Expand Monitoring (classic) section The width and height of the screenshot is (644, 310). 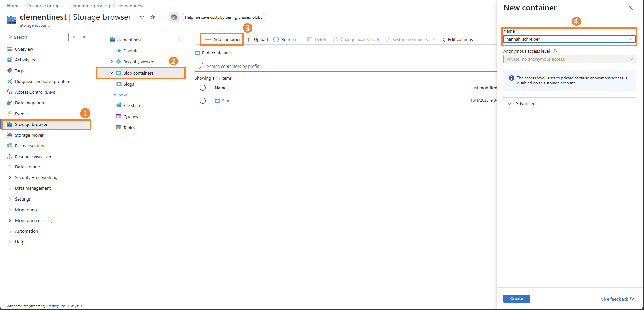10,220
